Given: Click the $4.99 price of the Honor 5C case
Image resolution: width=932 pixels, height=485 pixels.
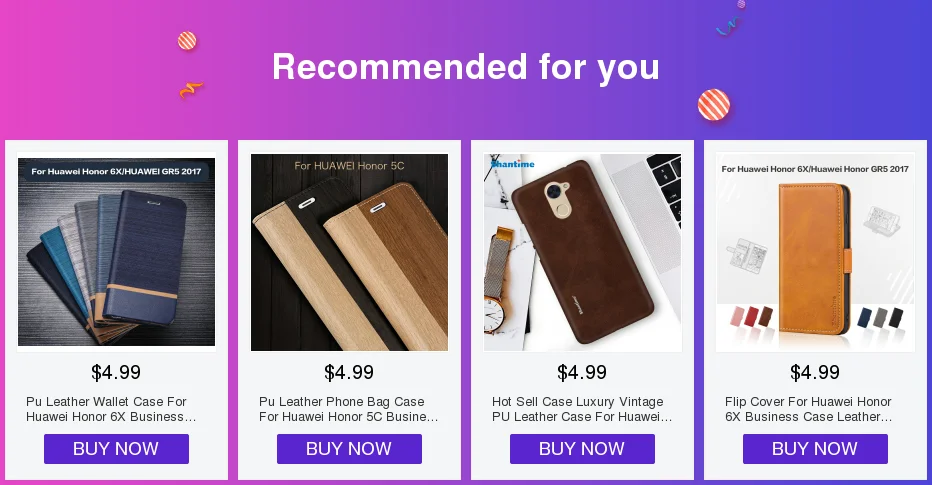Looking at the screenshot, I should [349, 373].
